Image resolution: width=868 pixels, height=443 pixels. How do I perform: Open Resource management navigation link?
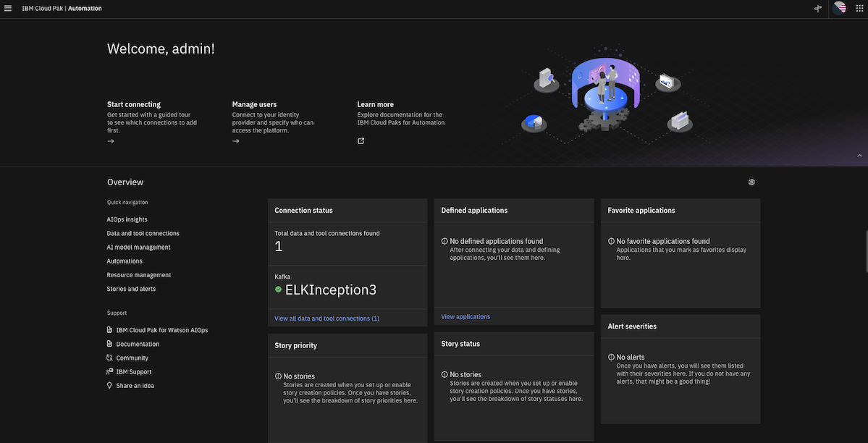click(138, 275)
